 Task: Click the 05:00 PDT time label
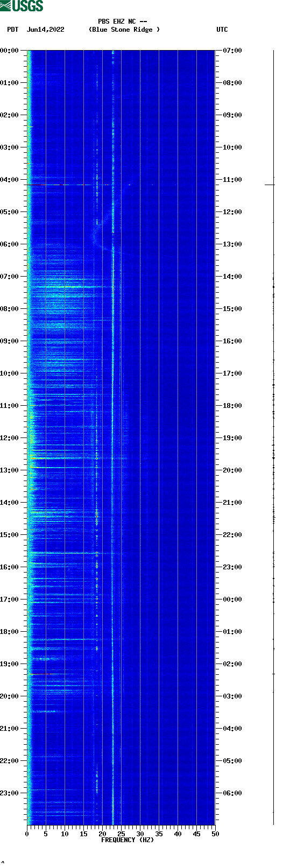pyautogui.click(x=10, y=212)
